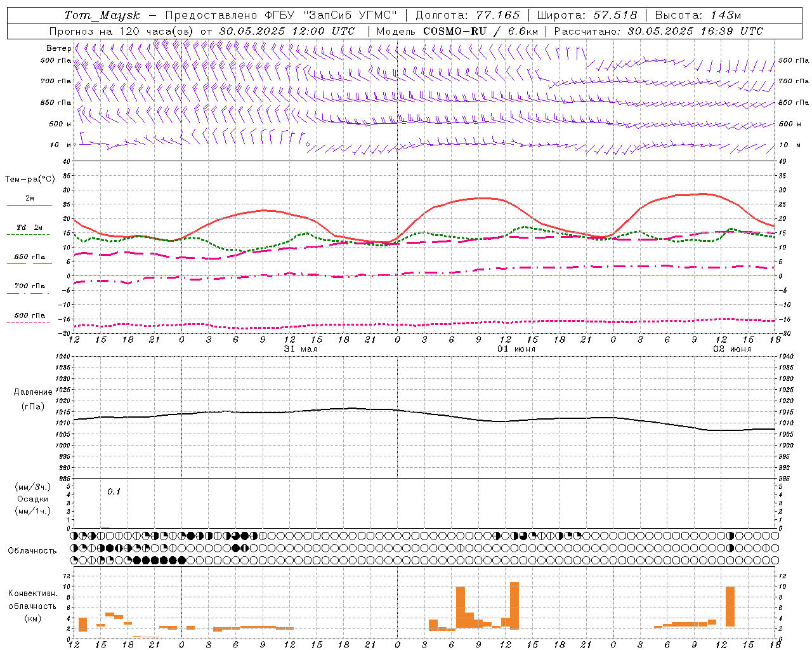
Task: Click the 'Давление' pressure panel label
Action: 32,392
